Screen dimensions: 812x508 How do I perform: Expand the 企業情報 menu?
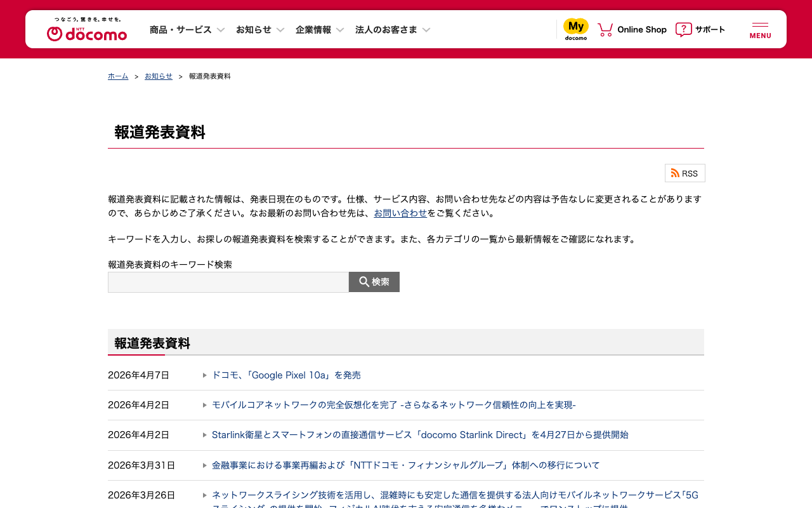[x=320, y=30]
